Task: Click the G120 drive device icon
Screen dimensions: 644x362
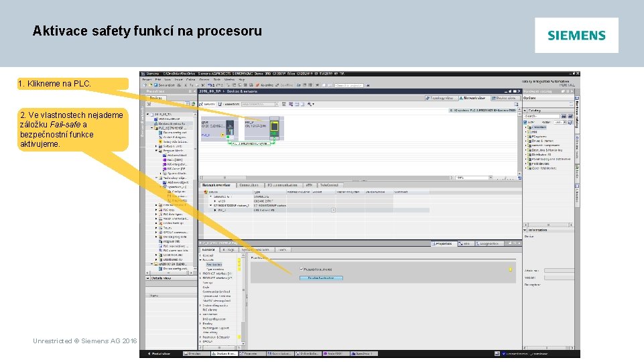Action: pyautogui.click(x=229, y=128)
